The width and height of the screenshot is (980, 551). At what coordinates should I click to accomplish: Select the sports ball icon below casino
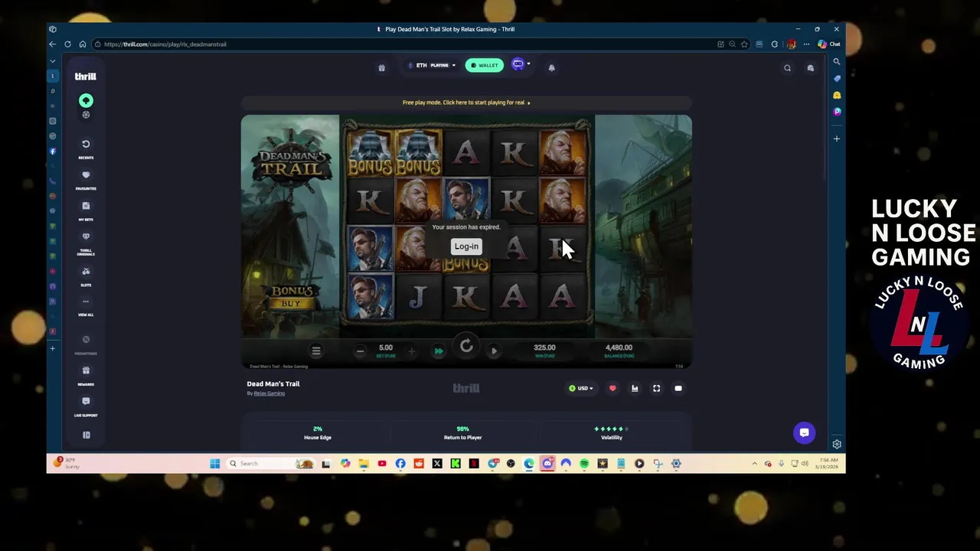[x=86, y=115]
